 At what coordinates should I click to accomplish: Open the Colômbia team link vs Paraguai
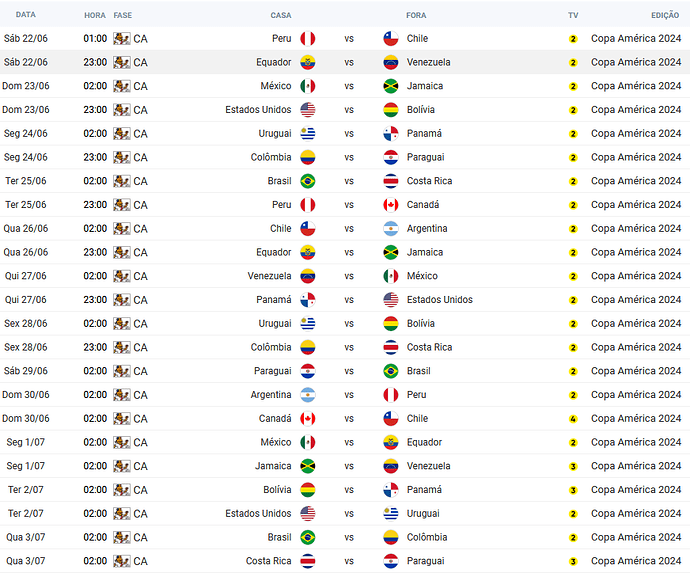coord(271,158)
